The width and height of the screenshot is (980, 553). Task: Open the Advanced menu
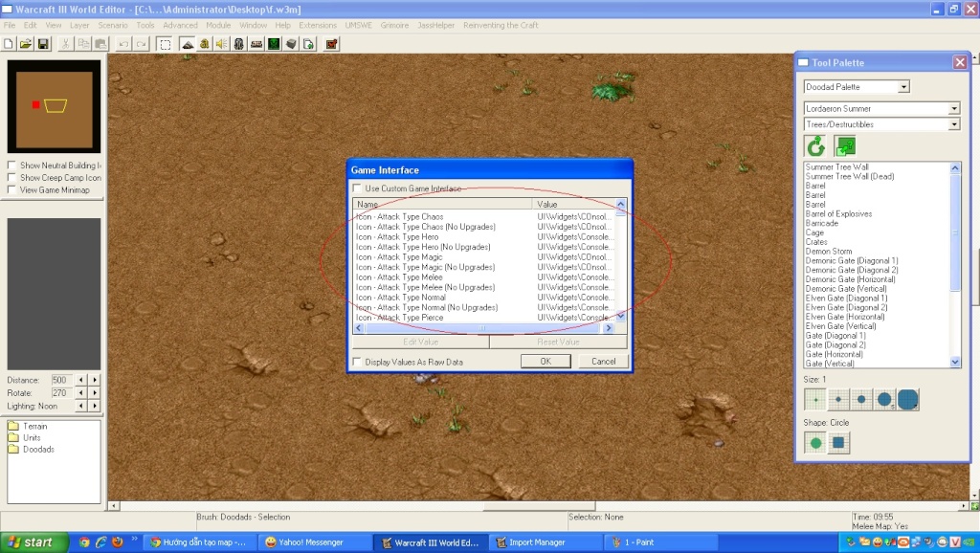pos(180,25)
